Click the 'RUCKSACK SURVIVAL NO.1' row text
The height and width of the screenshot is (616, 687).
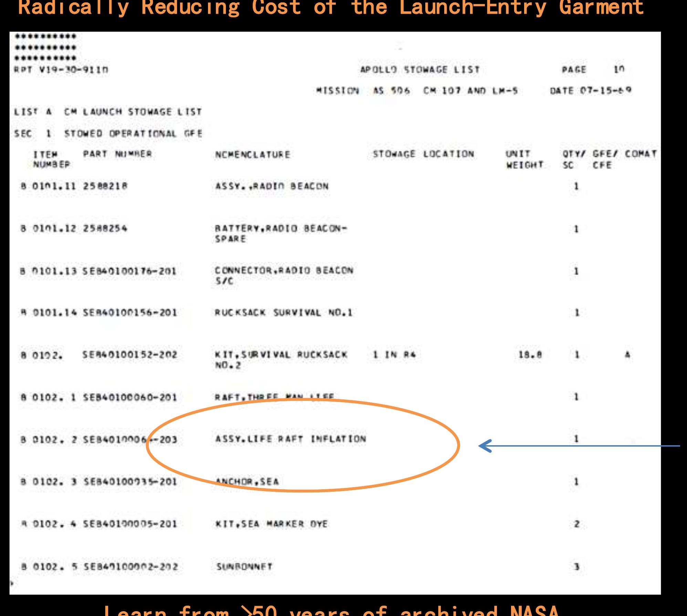tap(284, 313)
